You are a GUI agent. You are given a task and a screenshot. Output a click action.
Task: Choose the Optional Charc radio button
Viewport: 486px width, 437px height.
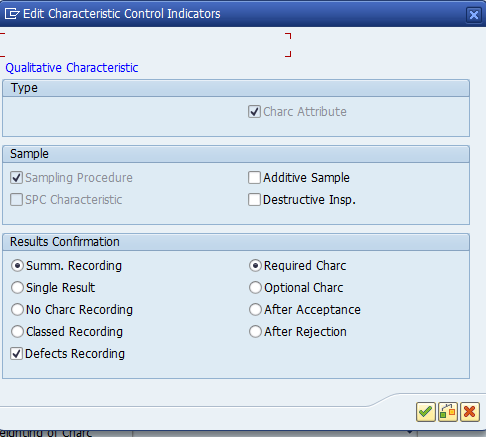(255, 288)
